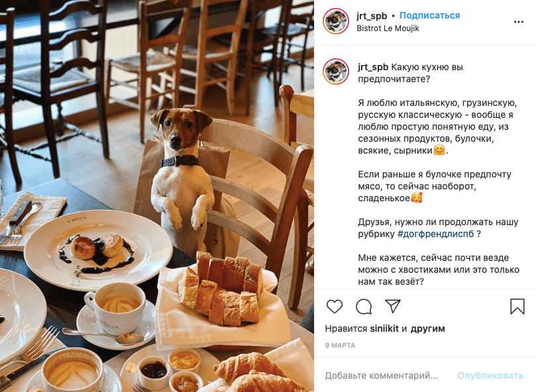View other likers via другим
The width and height of the screenshot is (536, 392).
coord(427,329)
